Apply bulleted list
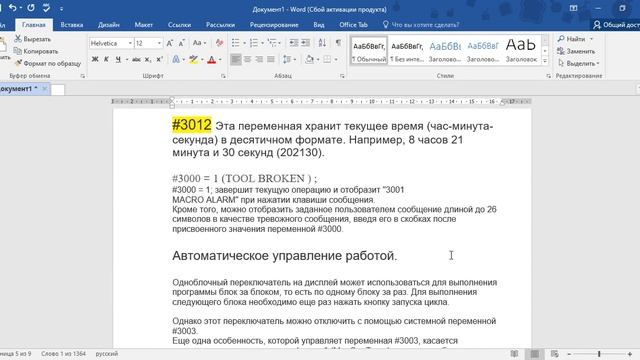 click(236, 43)
